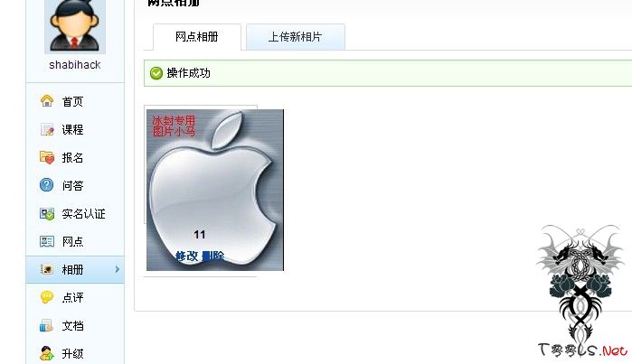Click the 问答 blue question mark icon
Image resolution: width=632 pixels, height=364 pixels.
pos(47,185)
